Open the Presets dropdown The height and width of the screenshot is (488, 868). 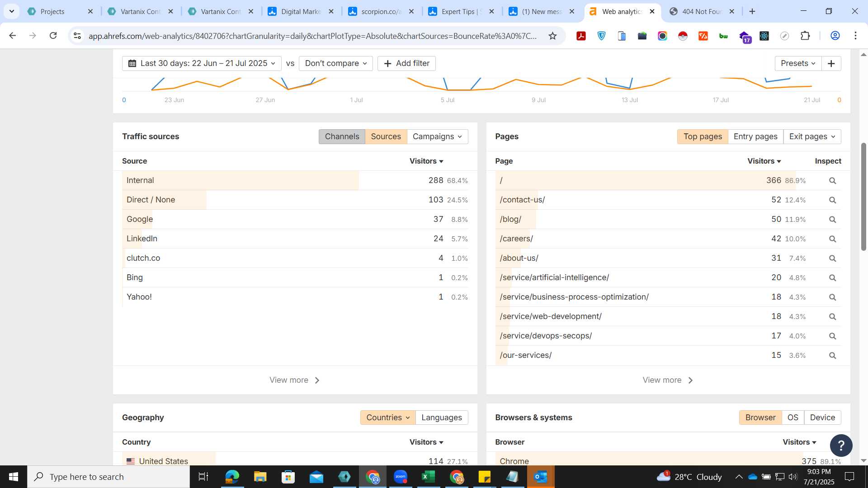[x=798, y=64]
